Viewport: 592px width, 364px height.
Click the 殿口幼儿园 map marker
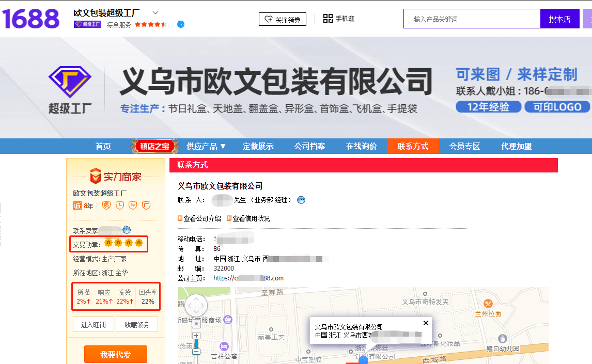point(502,339)
